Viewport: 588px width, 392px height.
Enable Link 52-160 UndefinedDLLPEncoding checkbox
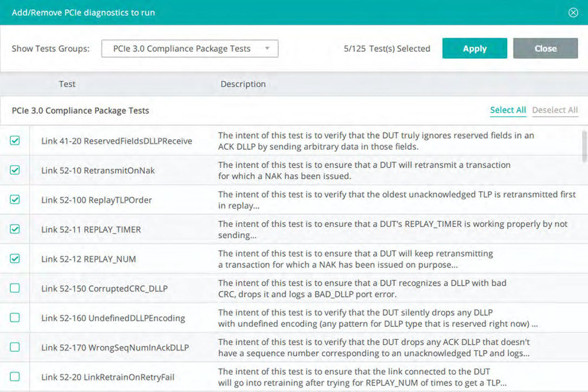coord(15,318)
